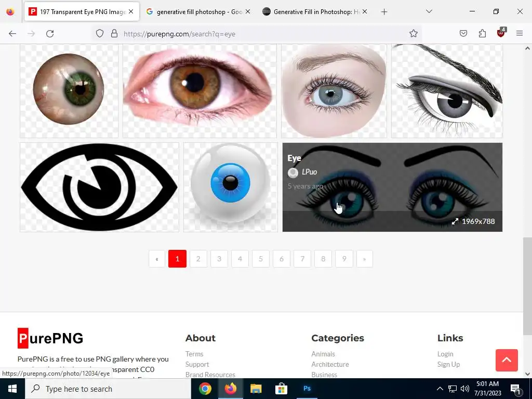Close the generative fill photoshop Google tab
The image size is (532, 399).
pos(248,11)
